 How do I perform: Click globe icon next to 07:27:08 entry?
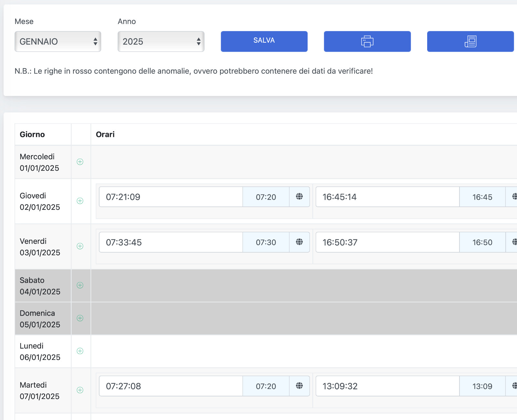click(x=299, y=386)
